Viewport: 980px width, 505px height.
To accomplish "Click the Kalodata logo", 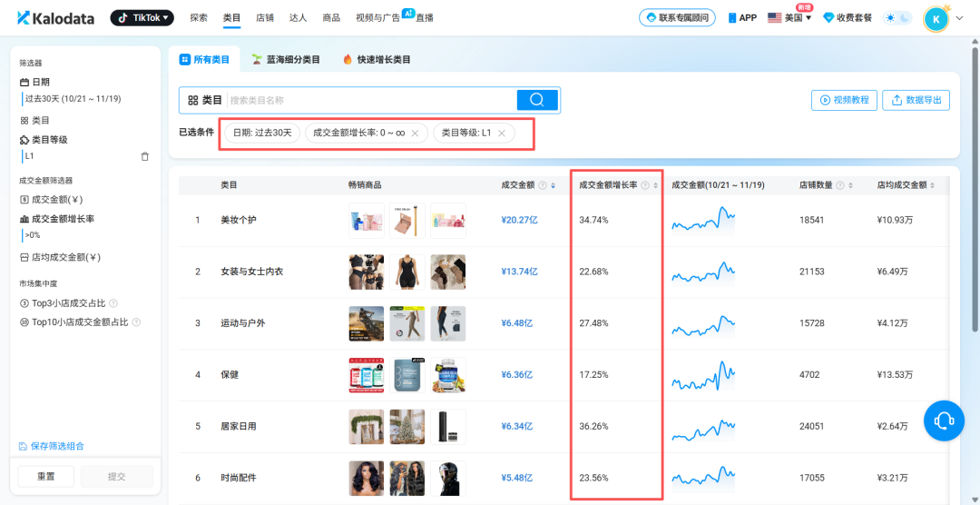I will coord(55,18).
